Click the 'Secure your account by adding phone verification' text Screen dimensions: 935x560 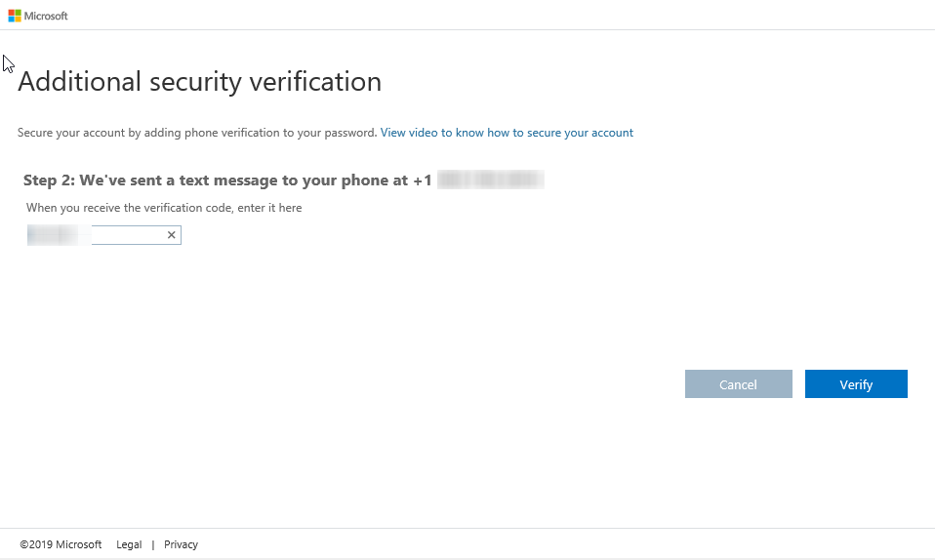tap(196, 133)
